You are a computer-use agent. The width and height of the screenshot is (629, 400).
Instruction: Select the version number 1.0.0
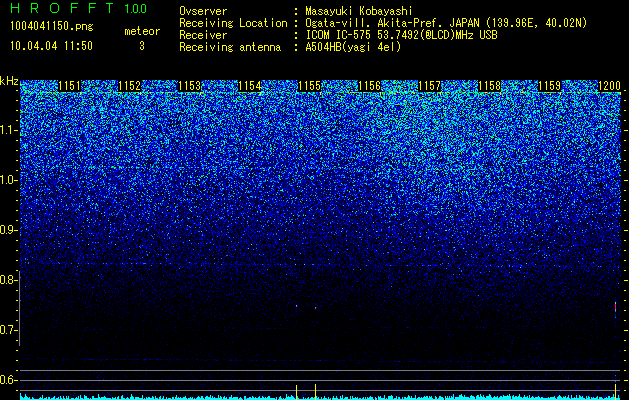tap(135, 8)
